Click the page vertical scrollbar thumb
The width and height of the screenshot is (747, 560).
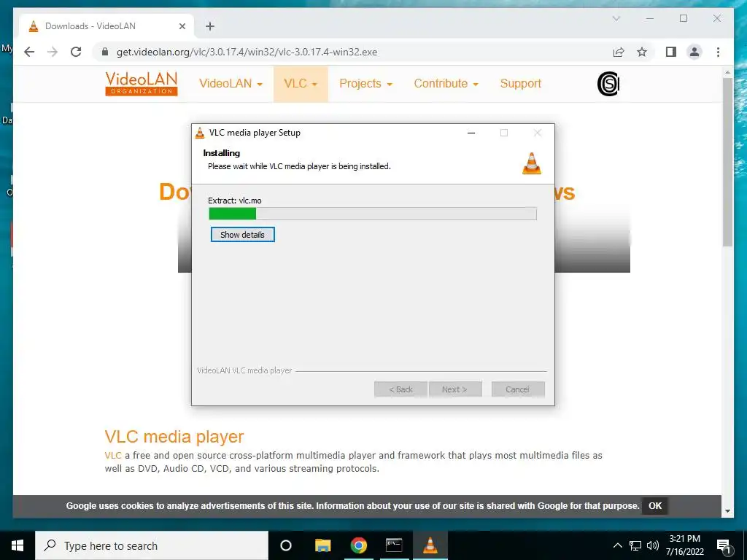(727, 162)
